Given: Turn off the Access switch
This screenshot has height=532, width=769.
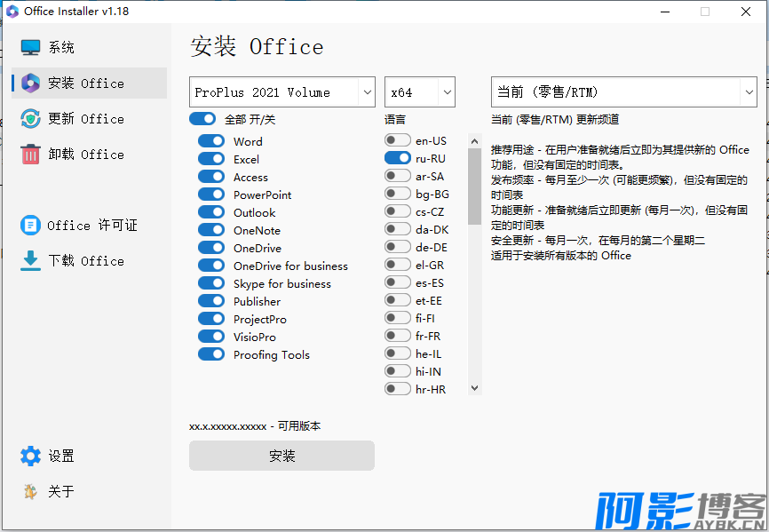Looking at the screenshot, I should pyautogui.click(x=211, y=177).
